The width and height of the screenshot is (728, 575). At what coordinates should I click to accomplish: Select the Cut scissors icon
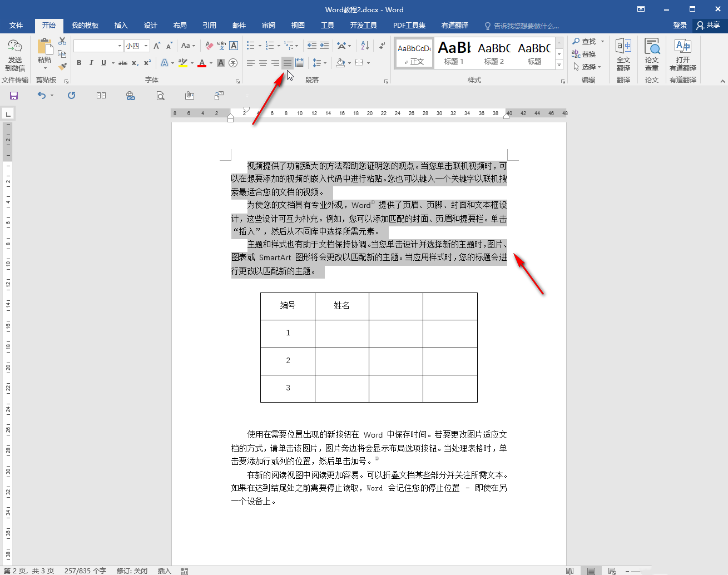(62, 42)
